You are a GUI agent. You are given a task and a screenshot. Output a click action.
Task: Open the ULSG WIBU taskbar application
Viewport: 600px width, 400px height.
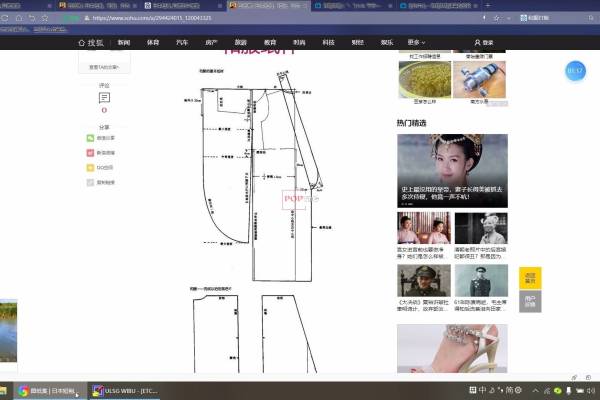click(127, 390)
